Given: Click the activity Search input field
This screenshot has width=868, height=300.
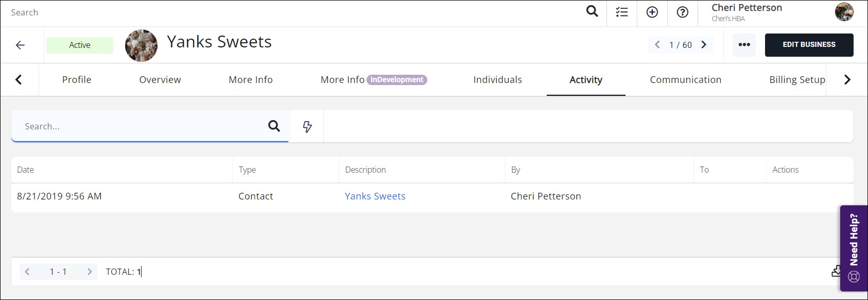Looking at the screenshot, I should 139,126.
